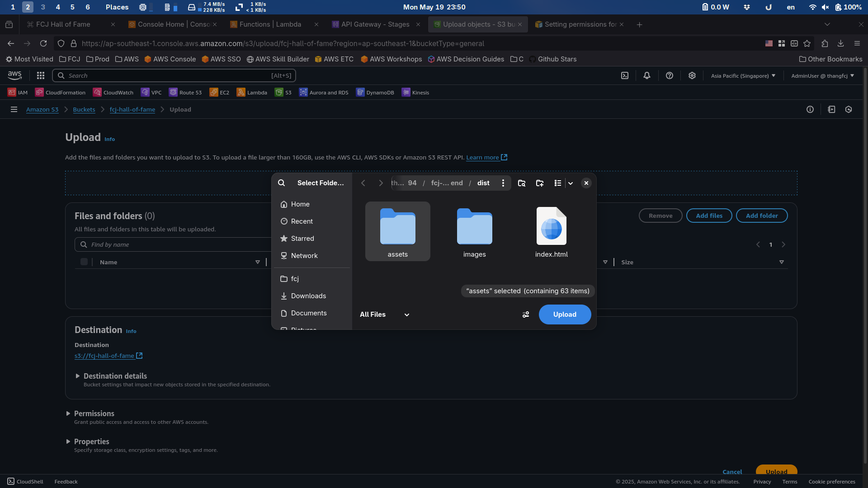Open the s3://fcj-hall-of-fame destination link
Screen dimensions: 868x488
tap(108, 356)
